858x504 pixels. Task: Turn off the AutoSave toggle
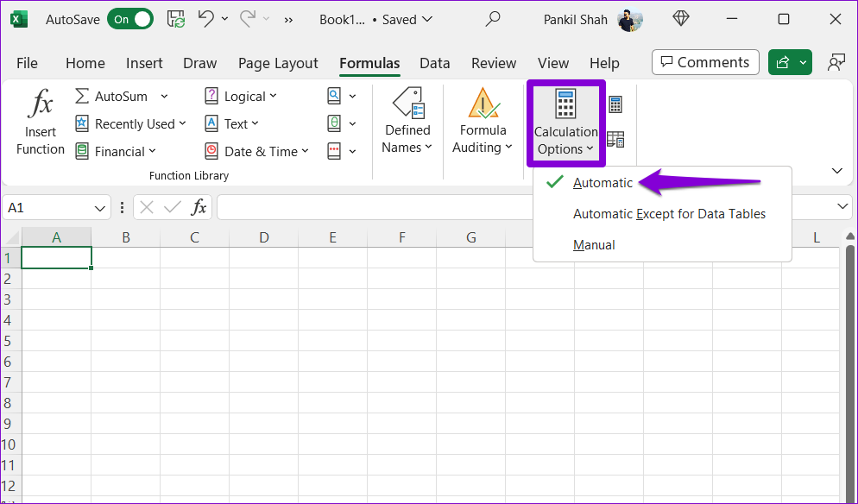pyautogui.click(x=130, y=18)
